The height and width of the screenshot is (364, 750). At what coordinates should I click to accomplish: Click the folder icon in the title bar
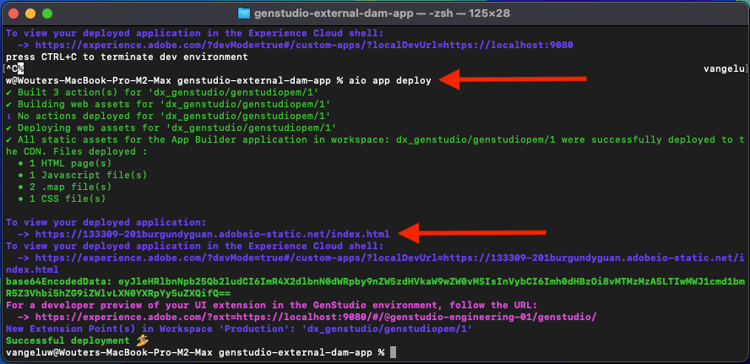click(244, 13)
